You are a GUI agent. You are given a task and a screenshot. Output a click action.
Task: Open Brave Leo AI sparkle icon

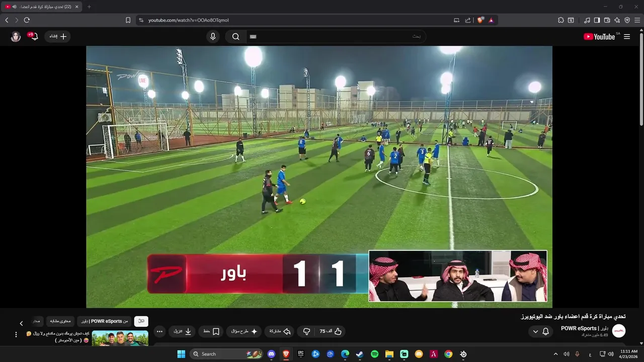pyautogui.click(x=617, y=20)
